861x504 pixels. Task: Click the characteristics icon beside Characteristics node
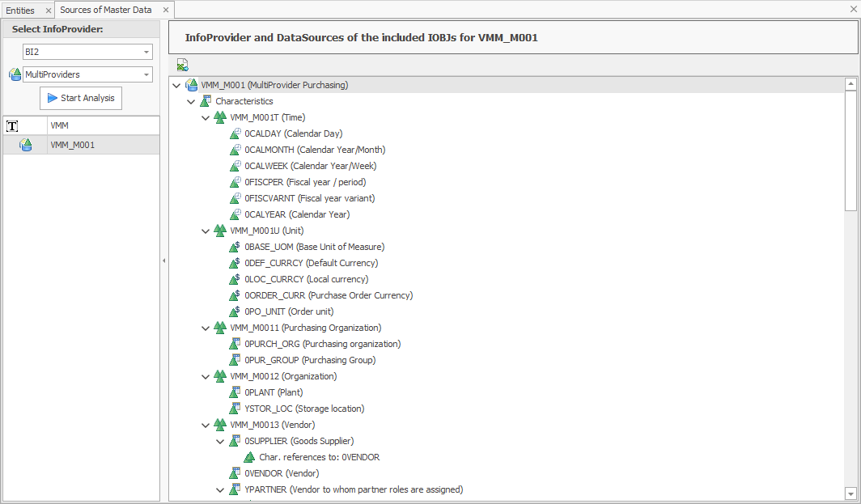[x=206, y=101]
